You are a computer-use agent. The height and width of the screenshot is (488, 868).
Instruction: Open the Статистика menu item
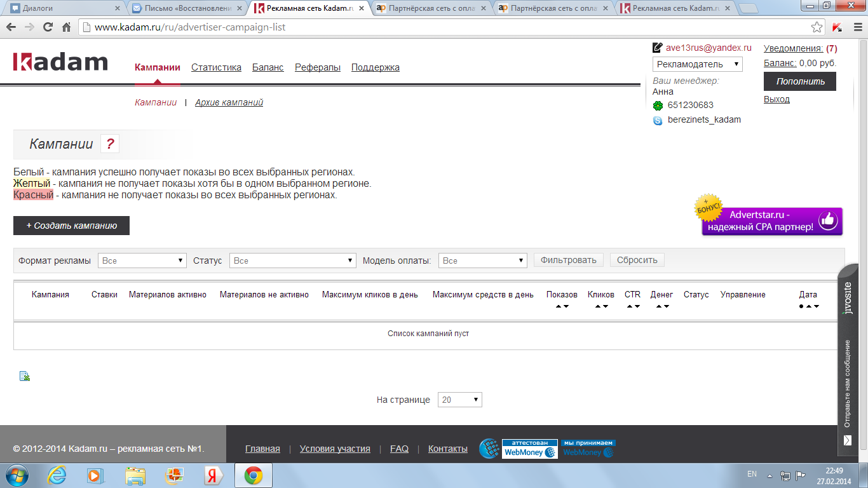216,67
